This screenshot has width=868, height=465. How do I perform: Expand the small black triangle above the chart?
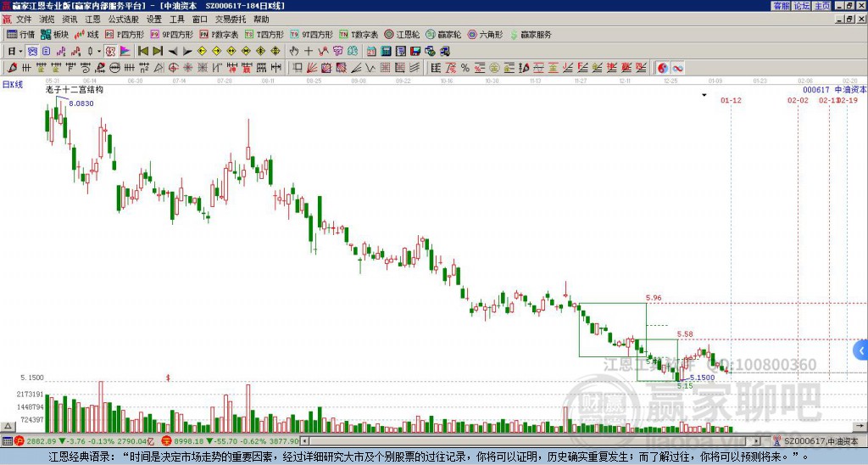tap(704, 95)
